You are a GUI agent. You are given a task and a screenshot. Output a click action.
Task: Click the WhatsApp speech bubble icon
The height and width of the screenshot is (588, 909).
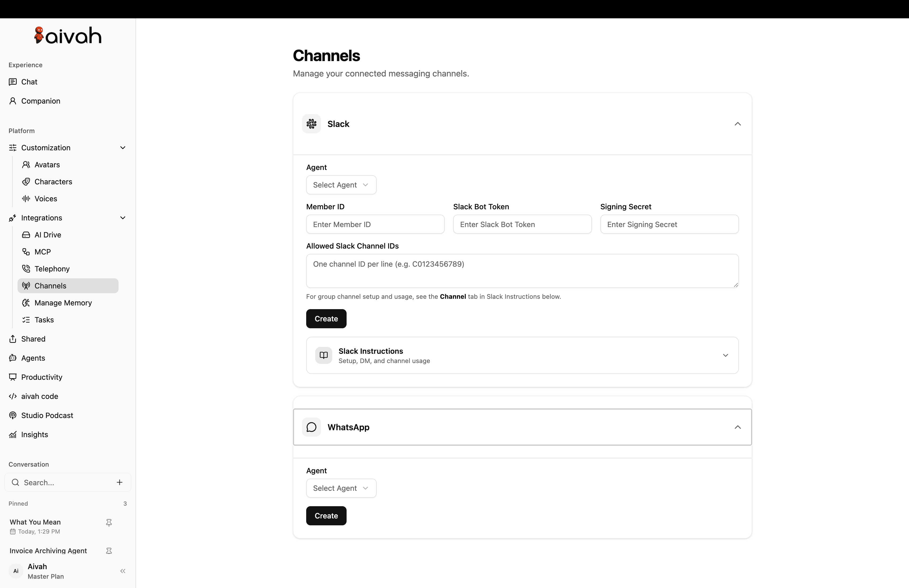(311, 427)
